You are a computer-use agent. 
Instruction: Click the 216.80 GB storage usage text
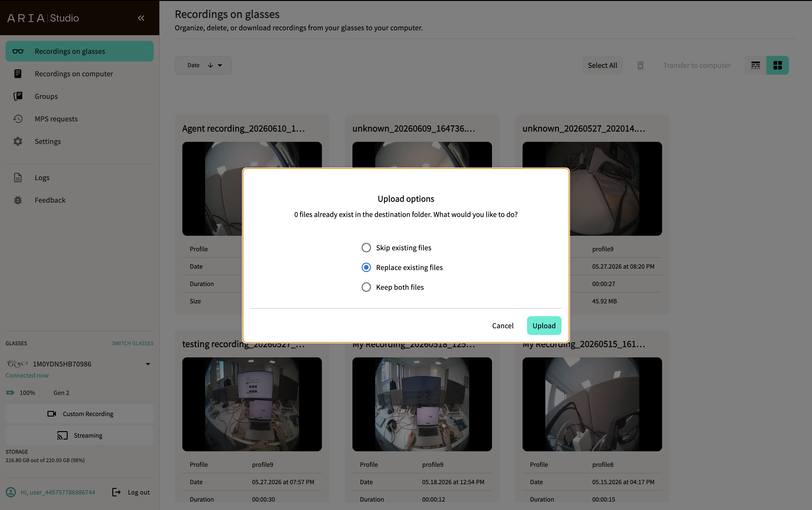pos(45,460)
